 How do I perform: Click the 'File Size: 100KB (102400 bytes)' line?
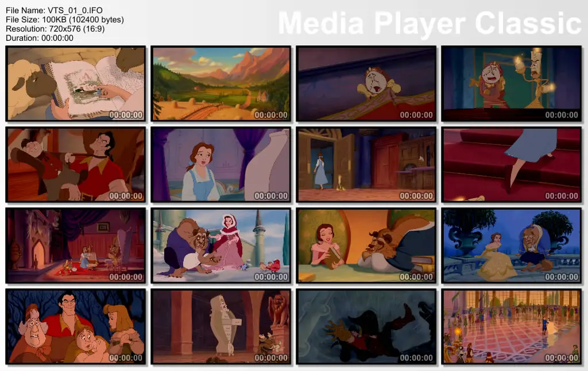coord(64,20)
